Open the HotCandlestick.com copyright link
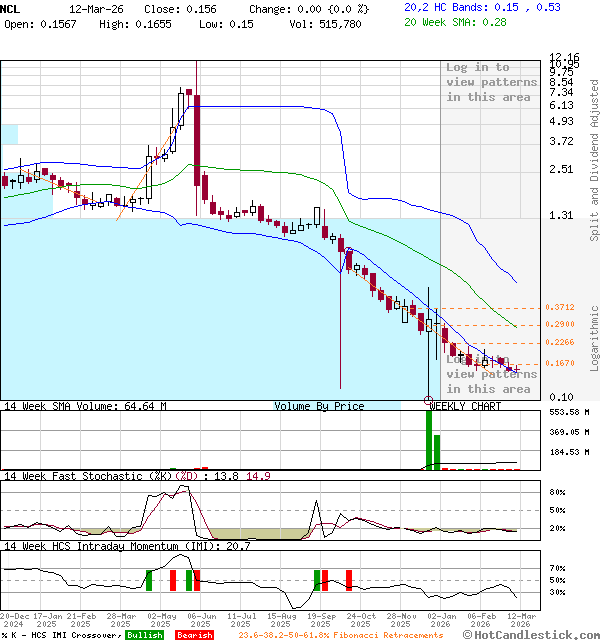This screenshot has height=640, width=600. click(530, 635)
